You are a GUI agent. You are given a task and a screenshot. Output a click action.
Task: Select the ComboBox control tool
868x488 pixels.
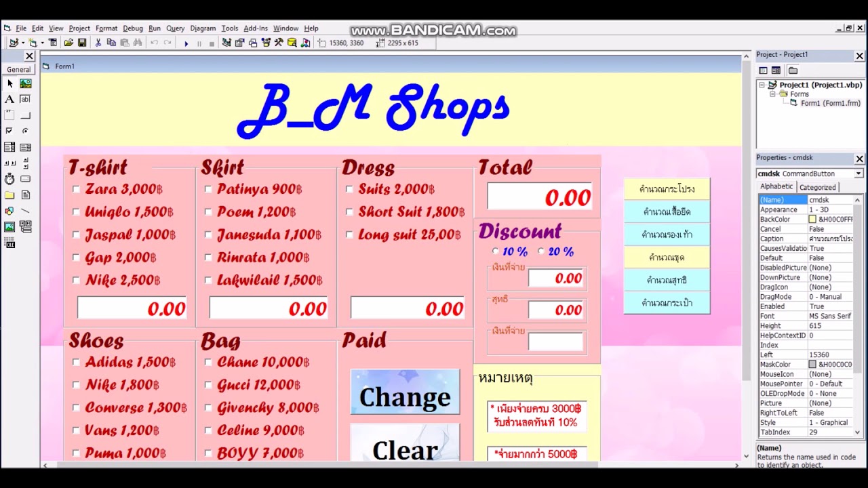pyautogui.click(x=9, y=147)
